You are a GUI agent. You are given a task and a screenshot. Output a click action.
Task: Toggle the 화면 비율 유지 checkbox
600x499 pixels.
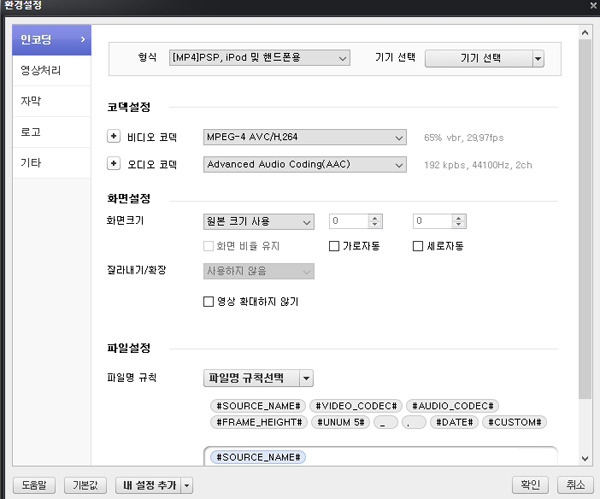pos(209,246)
